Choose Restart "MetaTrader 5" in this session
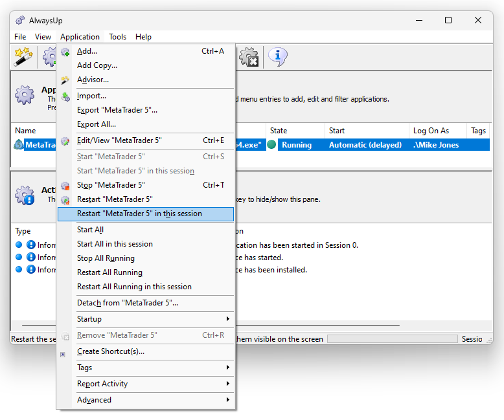 coord(146,214)
